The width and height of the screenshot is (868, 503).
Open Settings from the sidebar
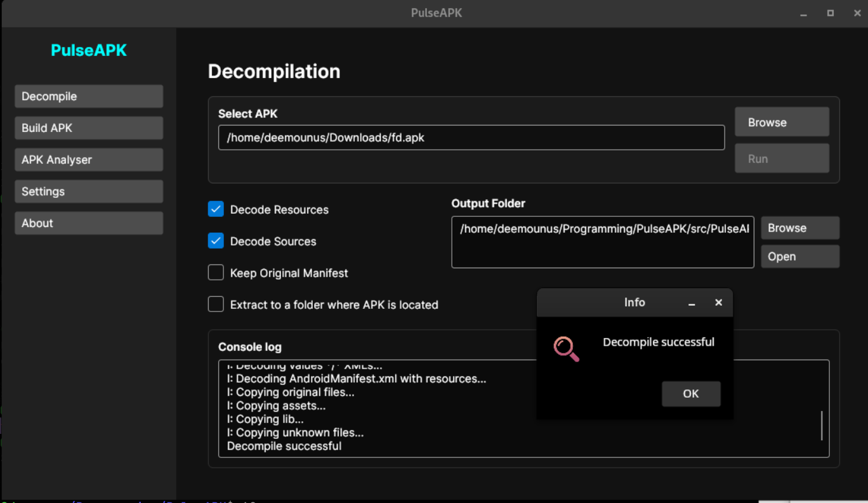(x=89, y=192)
